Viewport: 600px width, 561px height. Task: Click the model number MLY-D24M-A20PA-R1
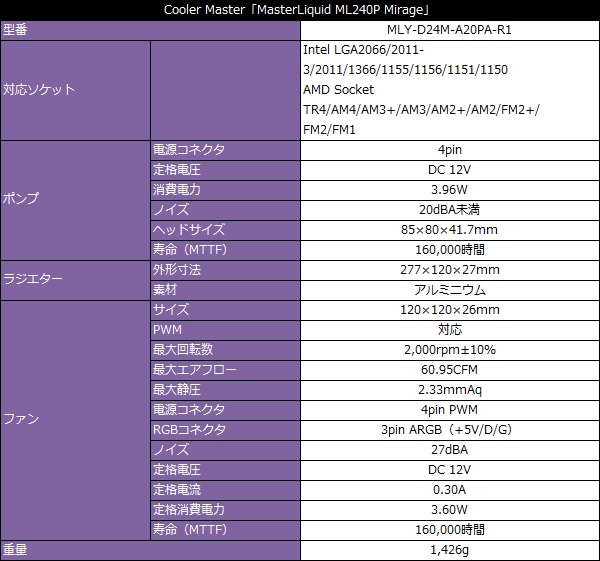tap(449, 30)
